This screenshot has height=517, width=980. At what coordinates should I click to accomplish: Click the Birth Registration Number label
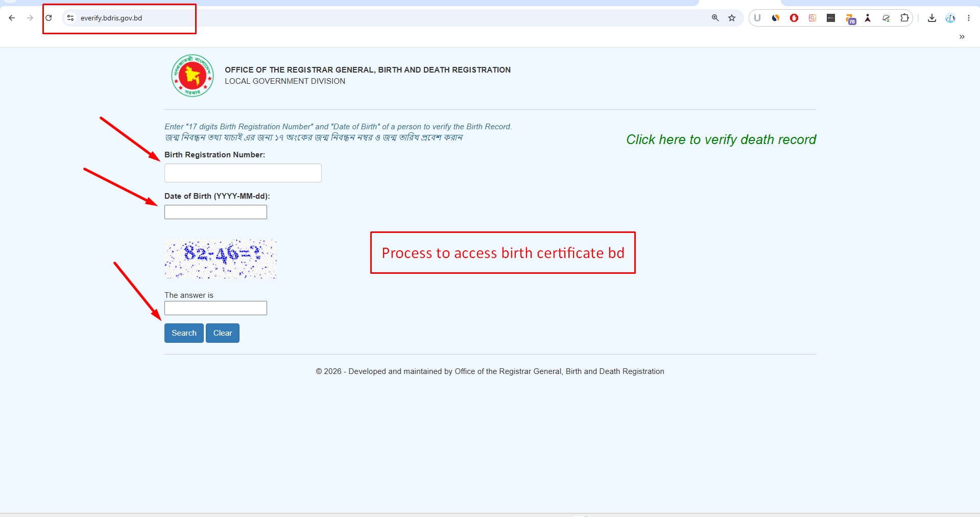[214, 155]
